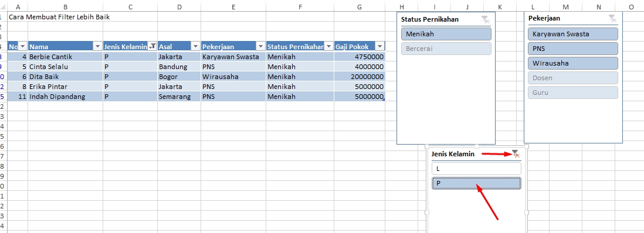Open the Asal column filter dropdown

pyautogui.click(x=195, y=46)
